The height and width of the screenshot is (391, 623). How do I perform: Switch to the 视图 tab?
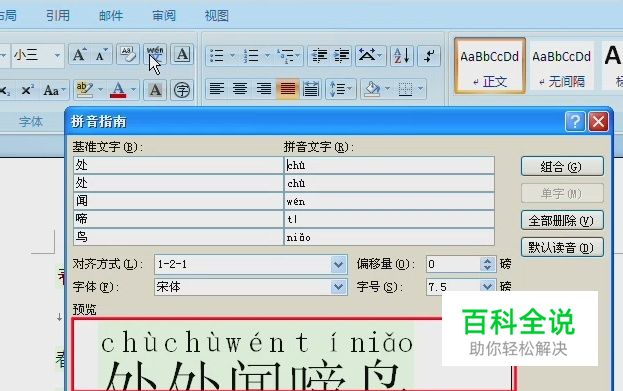pyautogui.click(x=217, y=15)
